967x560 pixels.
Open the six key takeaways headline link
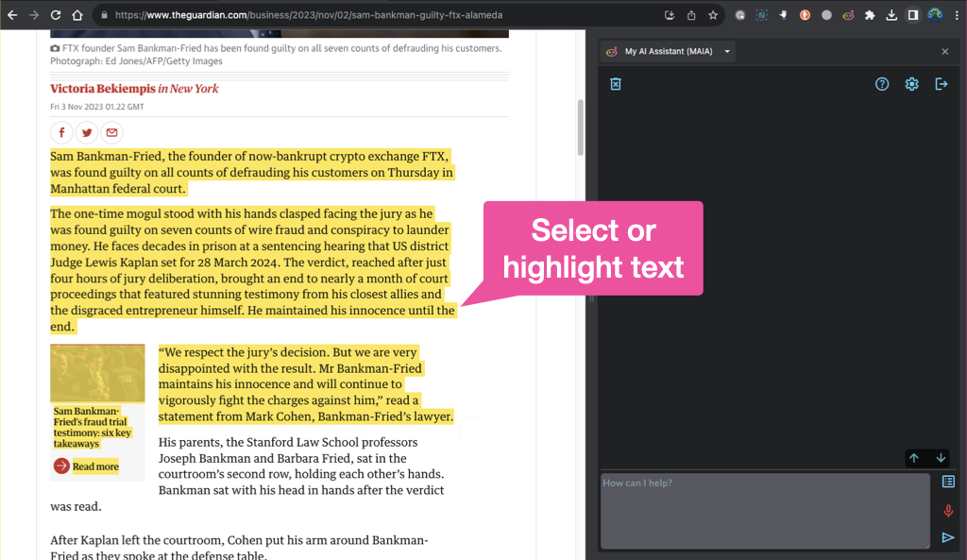pos(92,428)
